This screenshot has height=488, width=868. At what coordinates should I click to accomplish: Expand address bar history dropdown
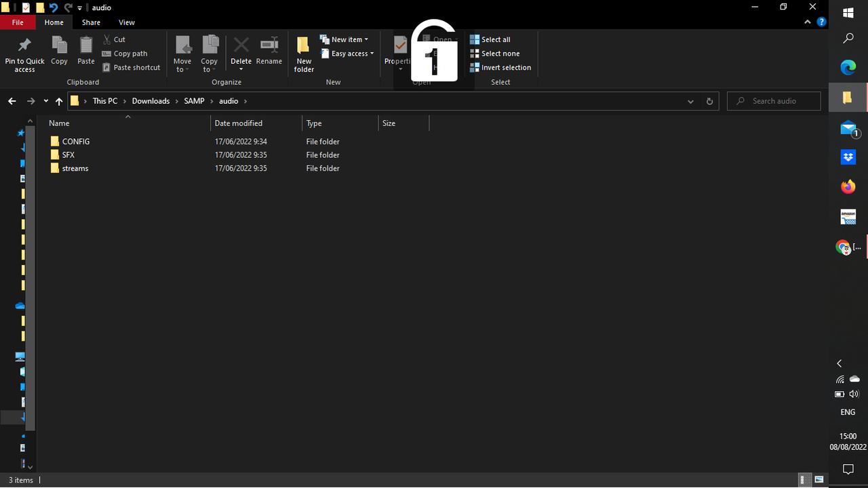click(690, 101)
